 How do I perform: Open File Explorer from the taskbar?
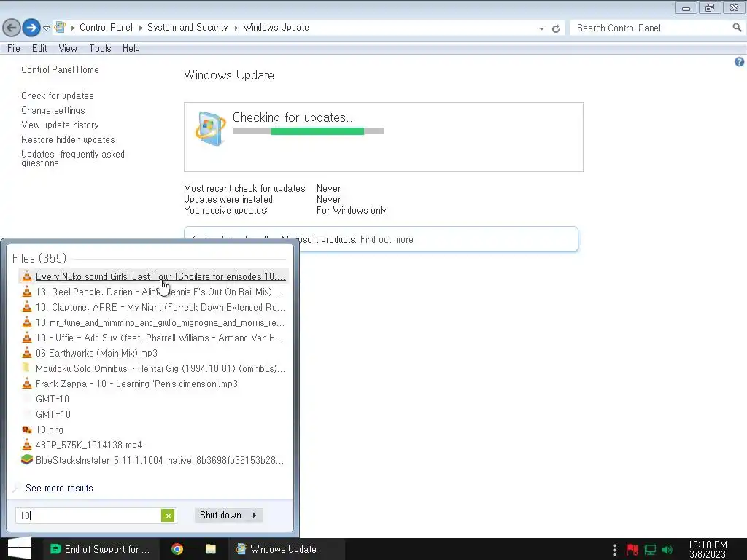tap(211, 549)
